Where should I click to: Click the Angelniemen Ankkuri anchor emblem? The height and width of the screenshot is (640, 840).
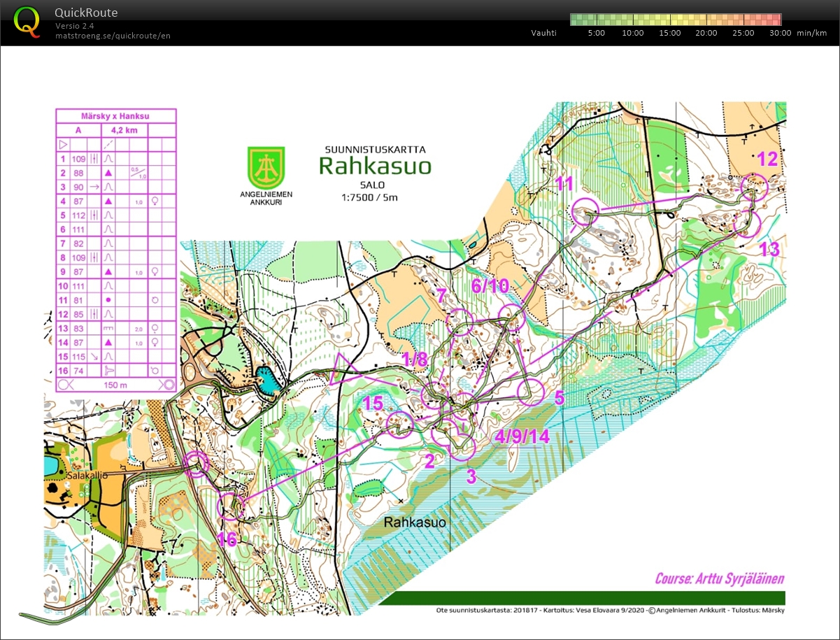click(266, 166)
